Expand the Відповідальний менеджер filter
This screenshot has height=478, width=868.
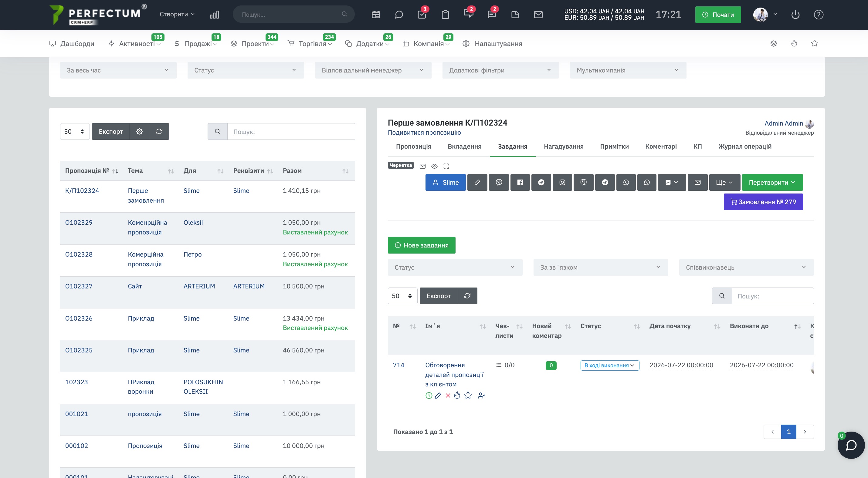click(x=373, y=70)
